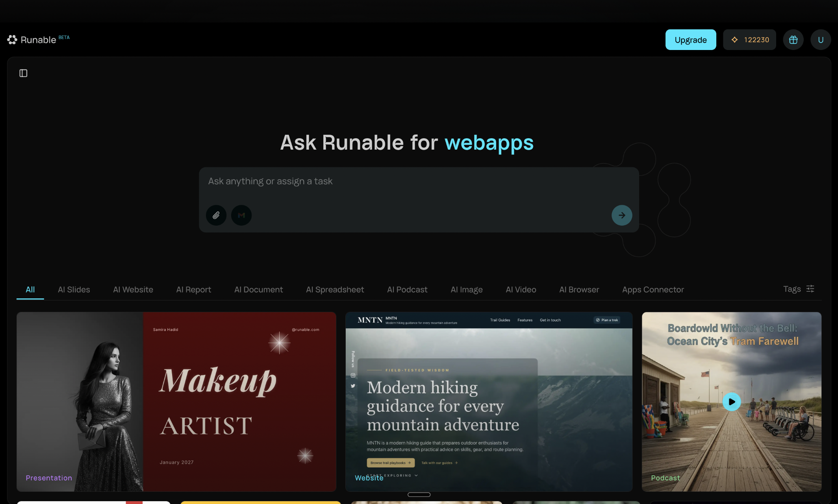Click the Upgrade button
The width and height of the screenshot is (838, 504).
pos(690,40)
